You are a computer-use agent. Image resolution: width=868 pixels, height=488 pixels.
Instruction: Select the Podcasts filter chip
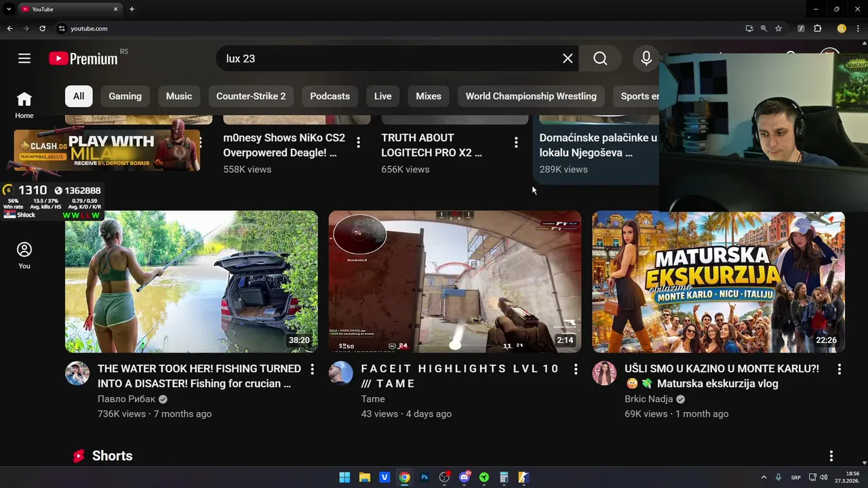click(x=330, y=96)
